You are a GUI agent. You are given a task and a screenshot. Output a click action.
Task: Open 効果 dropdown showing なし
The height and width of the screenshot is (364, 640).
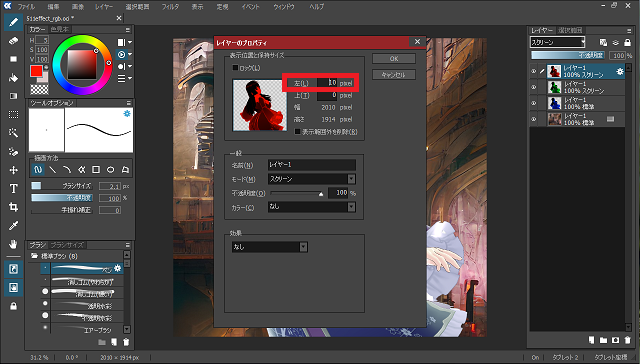[x=270, y=246]
